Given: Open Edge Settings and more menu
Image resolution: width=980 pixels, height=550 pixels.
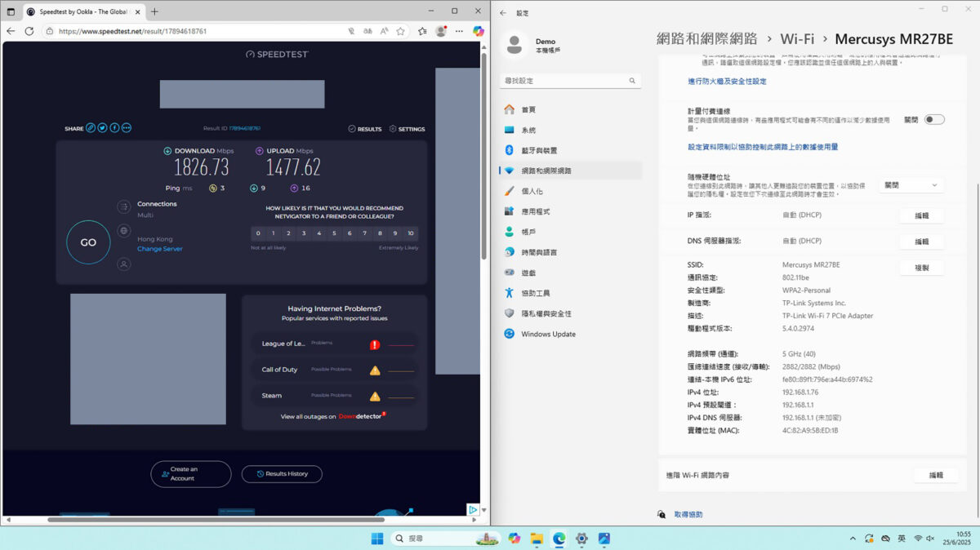Looking at the screenshot, I should point(458,31).
